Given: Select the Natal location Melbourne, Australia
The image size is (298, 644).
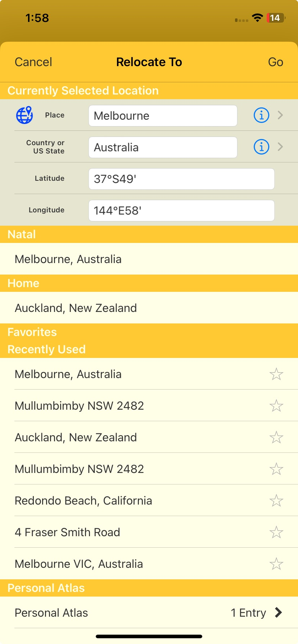Looking at the screenshot, I should [149, 259].
